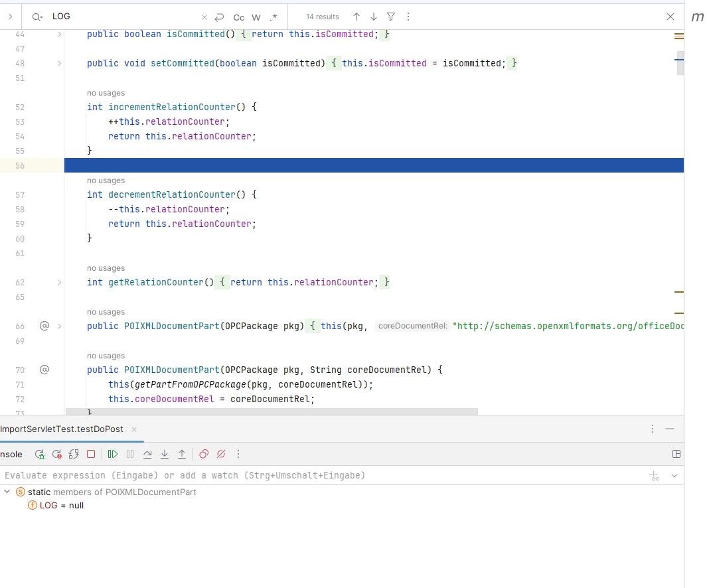Click the Rerun Failed Tests icon
This screenshot has height=588, width=707.
(x=57, y=455)
